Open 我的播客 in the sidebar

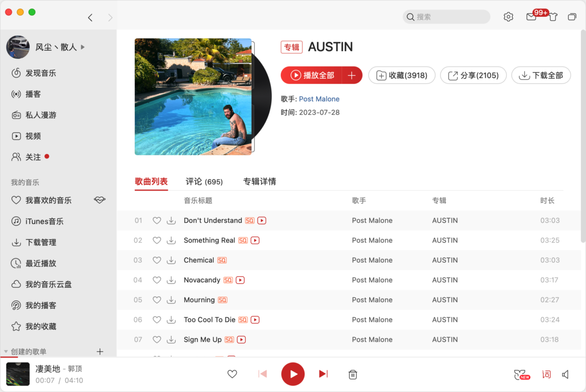coord(34,305)
